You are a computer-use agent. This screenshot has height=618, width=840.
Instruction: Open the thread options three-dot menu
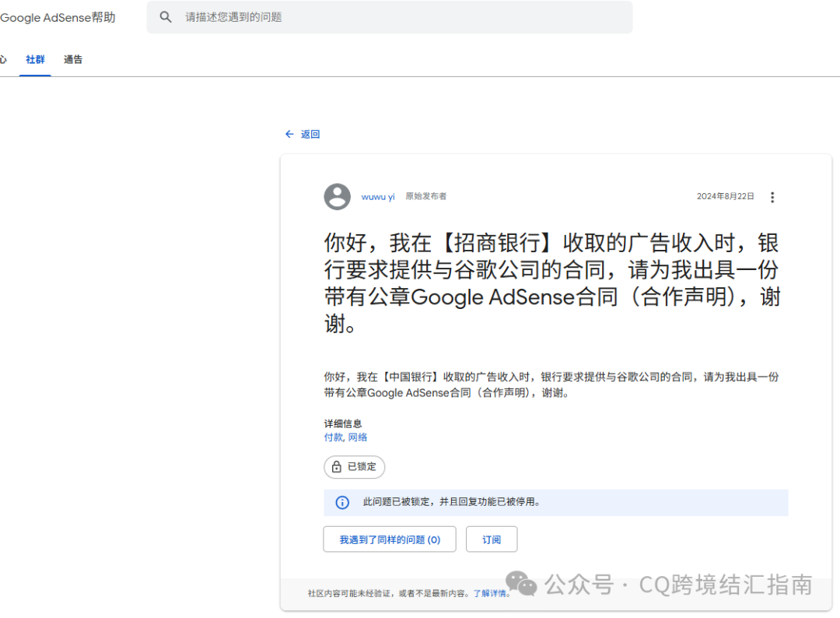772,197
